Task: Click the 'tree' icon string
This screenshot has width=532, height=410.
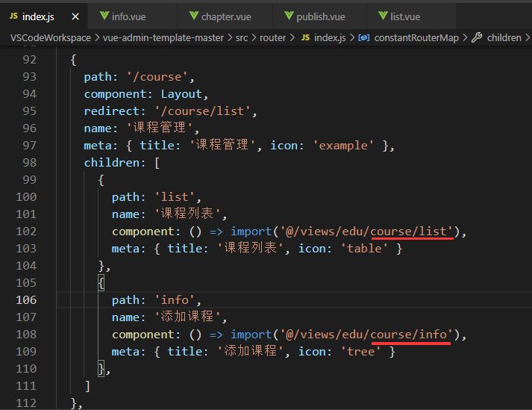Action: [360, 351]
